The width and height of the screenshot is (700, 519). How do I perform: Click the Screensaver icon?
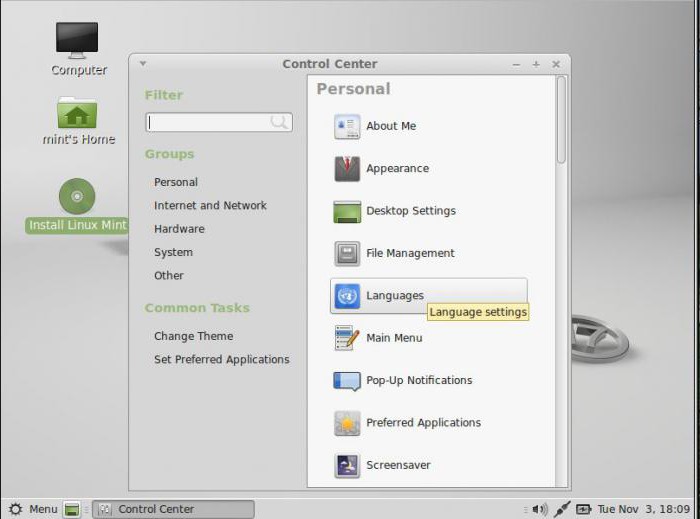point(347,465)
